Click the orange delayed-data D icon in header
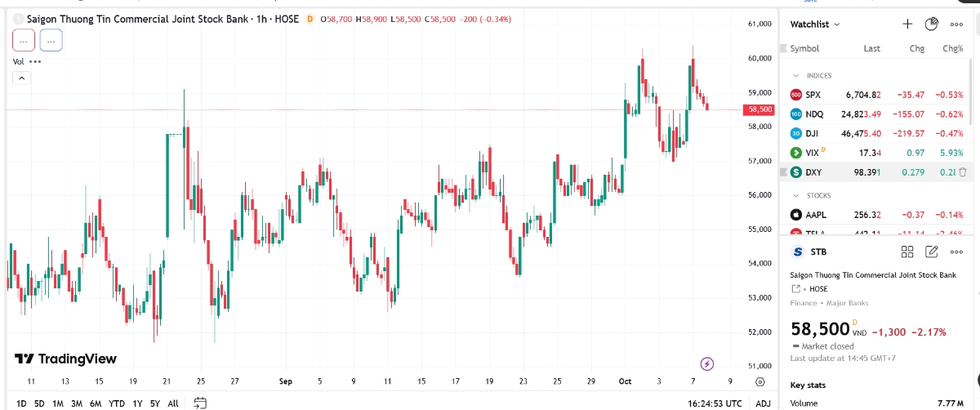Screen dimensions: 980x410 [x=310, y=18]
